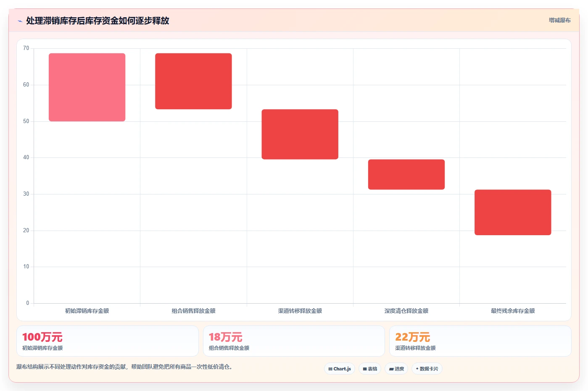This screenshot has height=391, width=588.
Task: Click the footer description starting 瀑布结构展示
Action: [x=124, y=367]
